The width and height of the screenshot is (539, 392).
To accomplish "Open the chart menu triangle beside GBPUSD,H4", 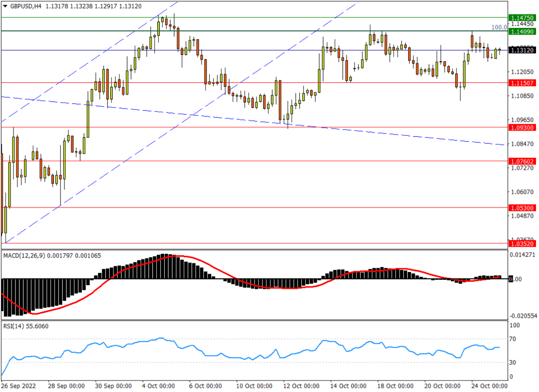I will [5, 6].
